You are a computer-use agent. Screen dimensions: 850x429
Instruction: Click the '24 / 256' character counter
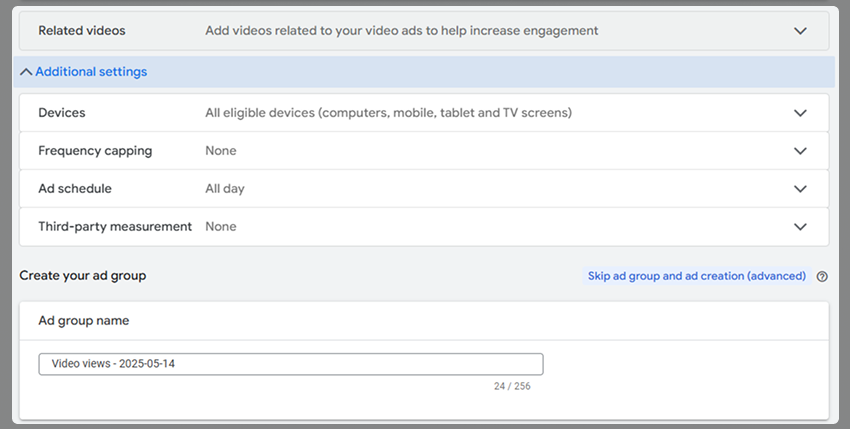[512, 386]
